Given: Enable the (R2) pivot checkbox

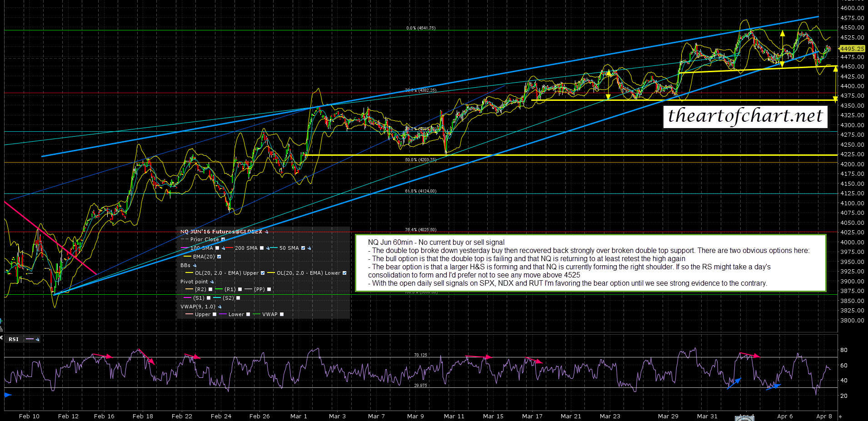Looking at the screenshot, I should click(x=210, y=289).
